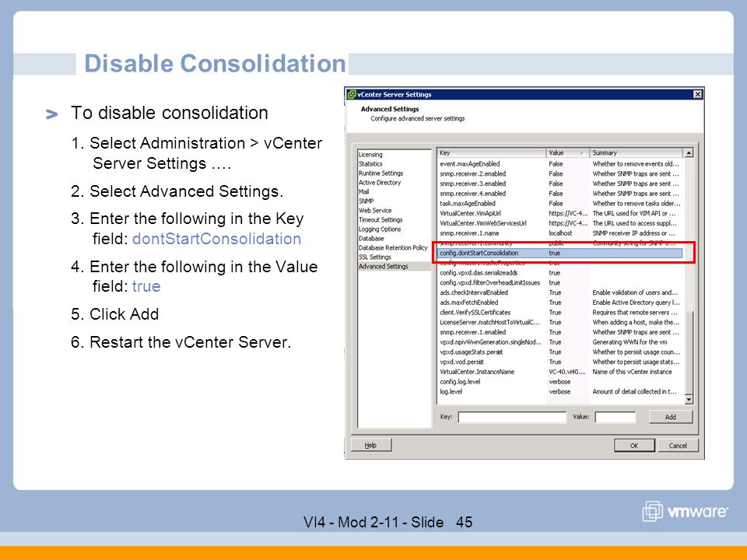Select Statistics in the settings list
The width and height of the screenshot is (747, 560).
(x=370, y=164)
